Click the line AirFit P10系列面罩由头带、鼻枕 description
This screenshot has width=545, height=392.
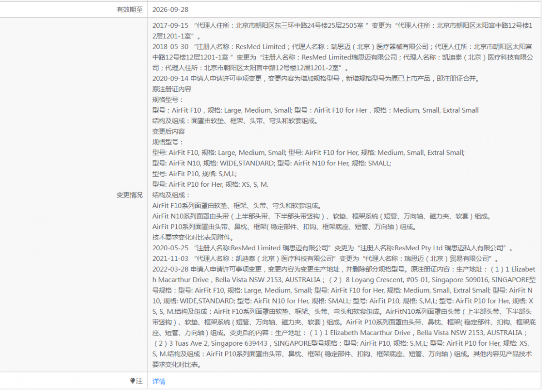(284, 227)
